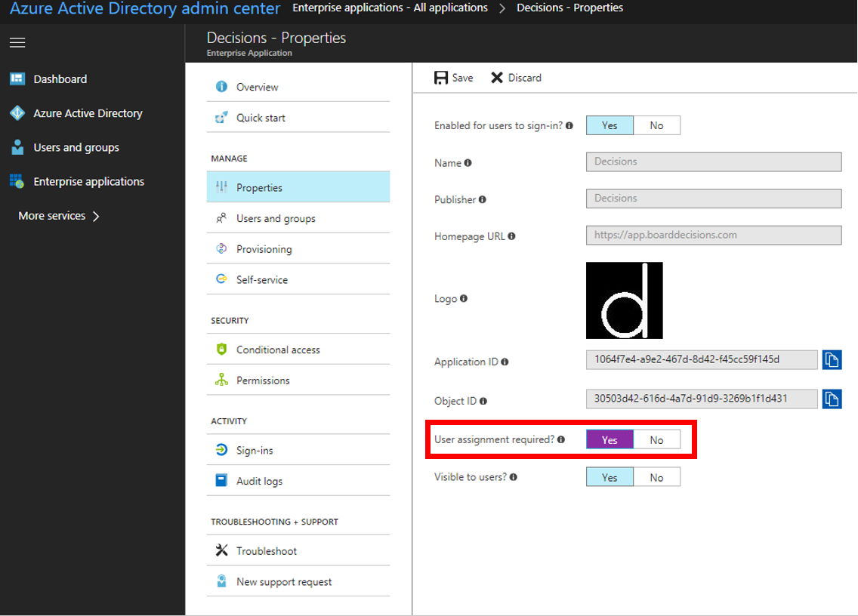Click info icon next to Name
Viewport: 858px width, 616px height.
pos(468,163)
